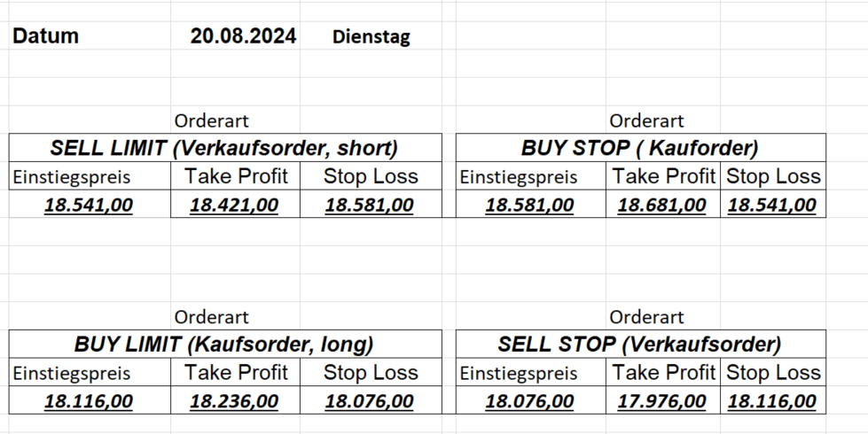The image size is (868, 434).
Task: Click the date cell 20.08.2024
Action: 243,36
